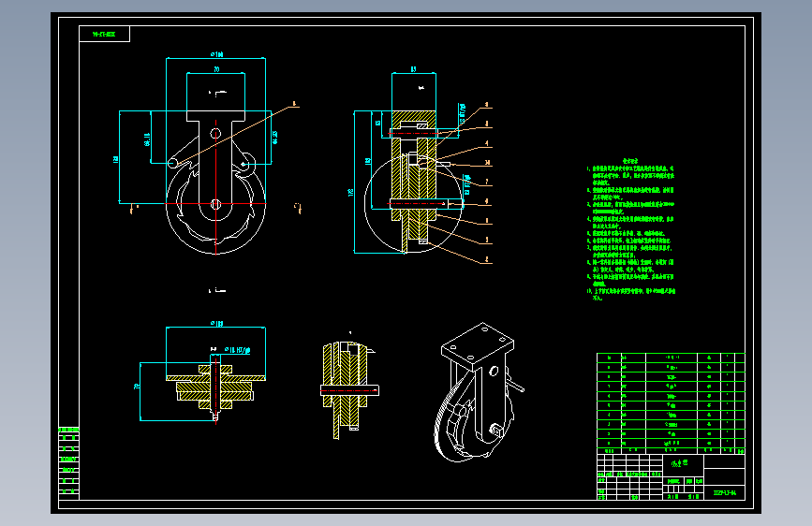Select the swivel bearing section view with red centerline

coord(216,391)
